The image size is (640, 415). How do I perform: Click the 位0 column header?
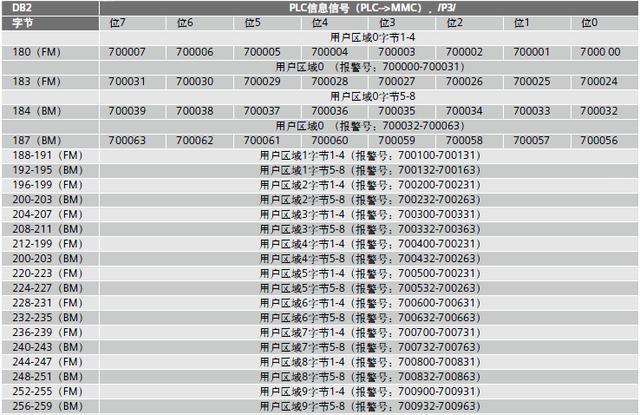tap(589, 23)
